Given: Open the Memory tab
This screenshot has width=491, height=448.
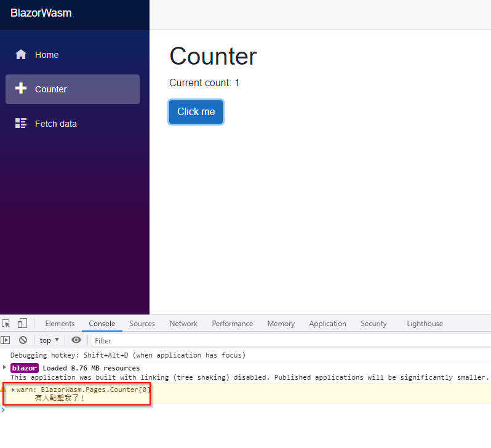Looking at the screenshot, I should click(x=281, y=324).
